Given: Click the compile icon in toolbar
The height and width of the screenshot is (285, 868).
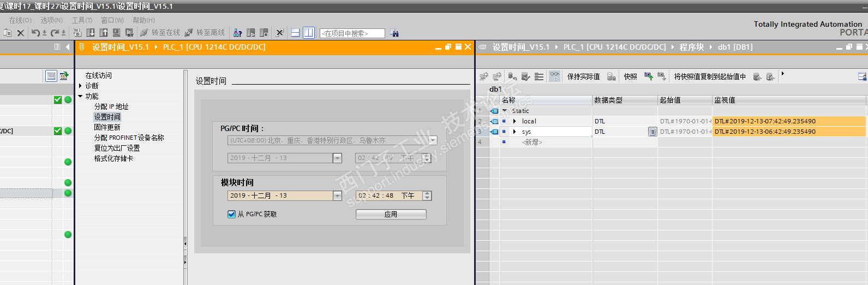Looking at the screenshot, I should pyautogui.click(x=77, y=33).
